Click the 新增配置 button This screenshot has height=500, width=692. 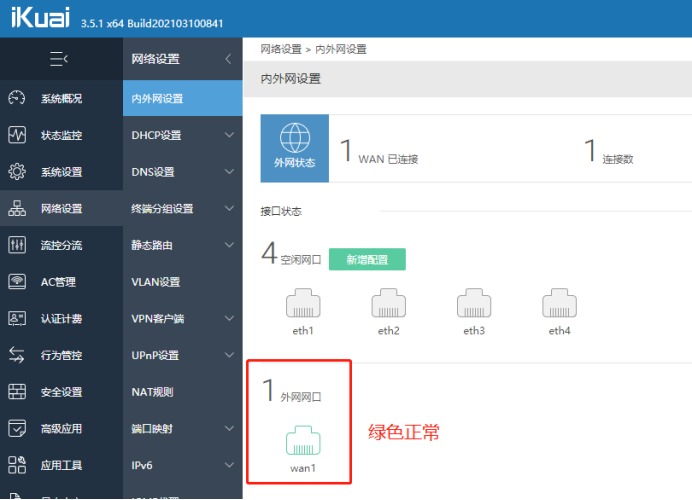pos(367,259)
